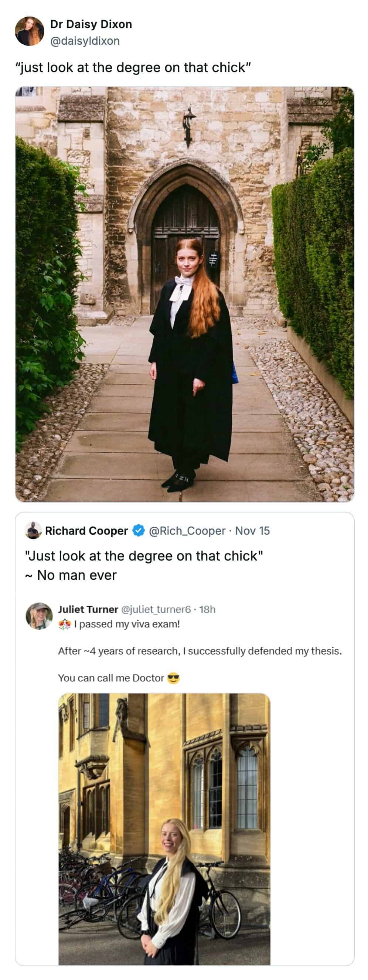Click Juliet Turner's profile avatar
Screen dimensions: 368x980
(x=39, y=616)
